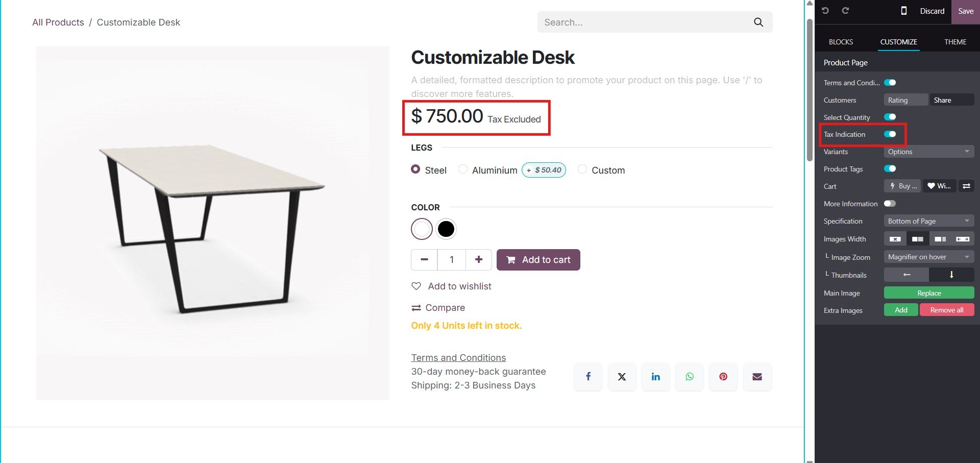Image resolution: width=980 pixels, height=463 pixels.
Task: Select the Aluminium legs radio button
Action: [463, 169]
